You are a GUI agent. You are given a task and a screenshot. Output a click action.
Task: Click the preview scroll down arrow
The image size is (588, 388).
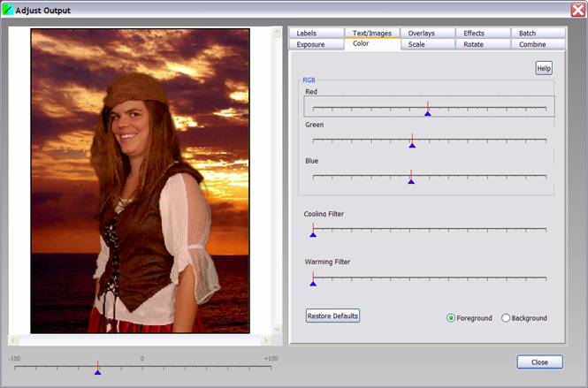coord(277,329)
